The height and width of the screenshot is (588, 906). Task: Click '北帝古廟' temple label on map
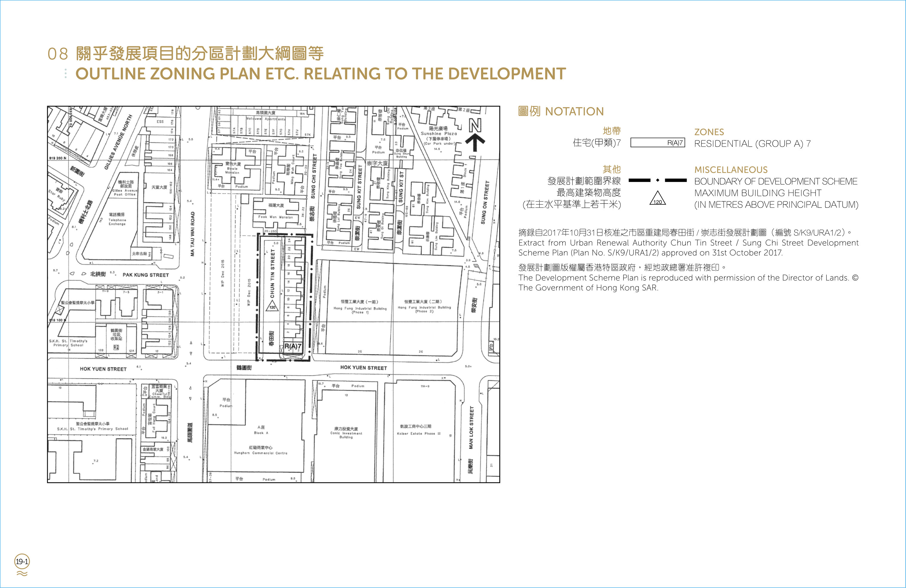coord(139,253)
